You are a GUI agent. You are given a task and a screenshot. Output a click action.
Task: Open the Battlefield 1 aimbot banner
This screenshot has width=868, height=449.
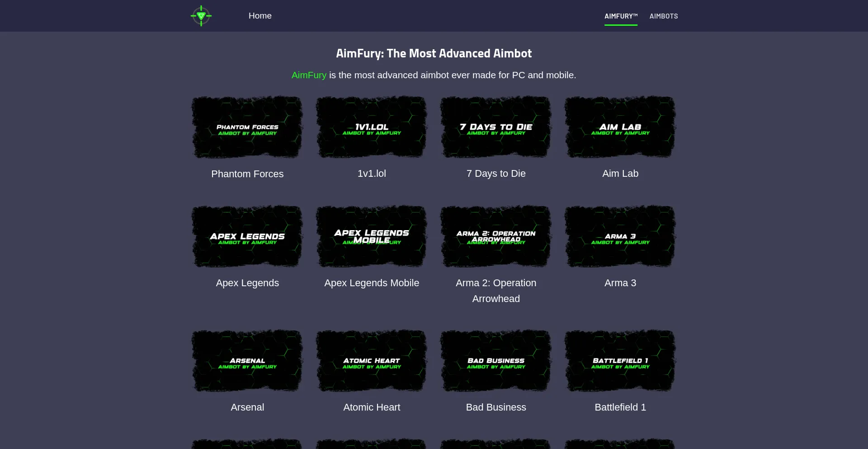coord(620,361)
